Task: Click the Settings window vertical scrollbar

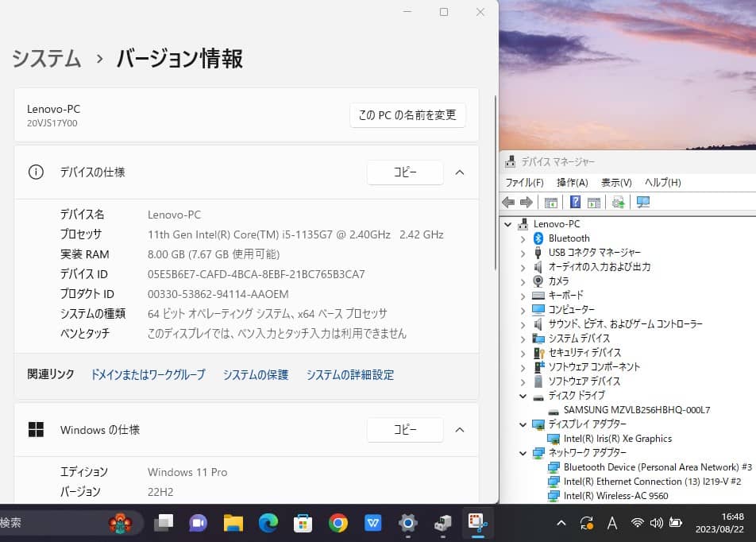Action: pos(495,183)
